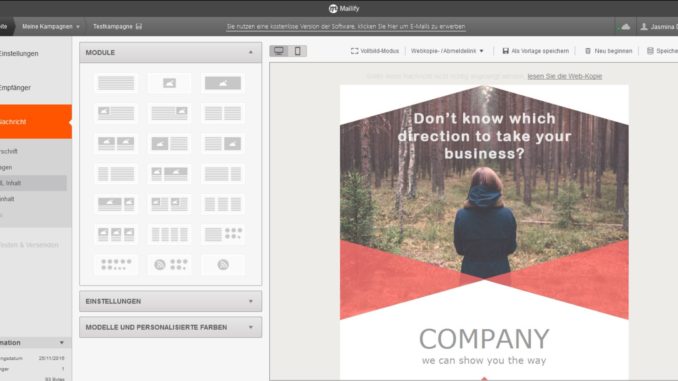The image size is (678, 381).
Task: Click Als Vorlage speichern button
Action: pyautogui.click(x=535, y=51)
